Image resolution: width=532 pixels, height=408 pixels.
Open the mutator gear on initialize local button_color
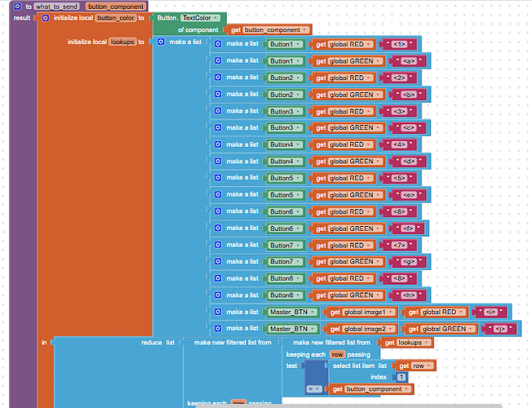pyautogui.click(x=46, y=17)
